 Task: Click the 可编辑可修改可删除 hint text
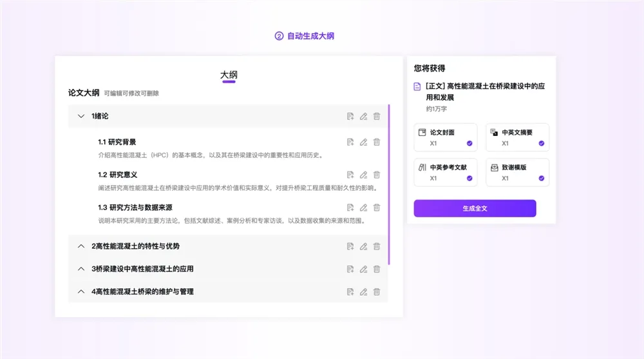tap(131, 93)
